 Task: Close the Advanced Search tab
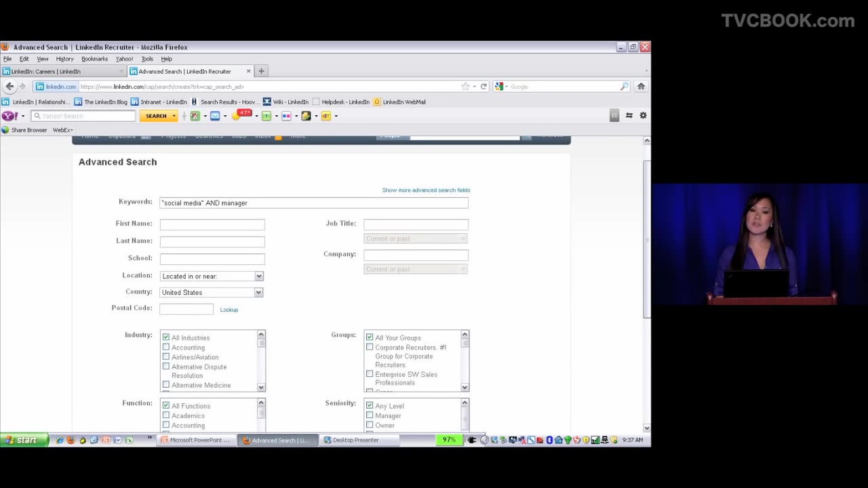[x=248, y=71]
